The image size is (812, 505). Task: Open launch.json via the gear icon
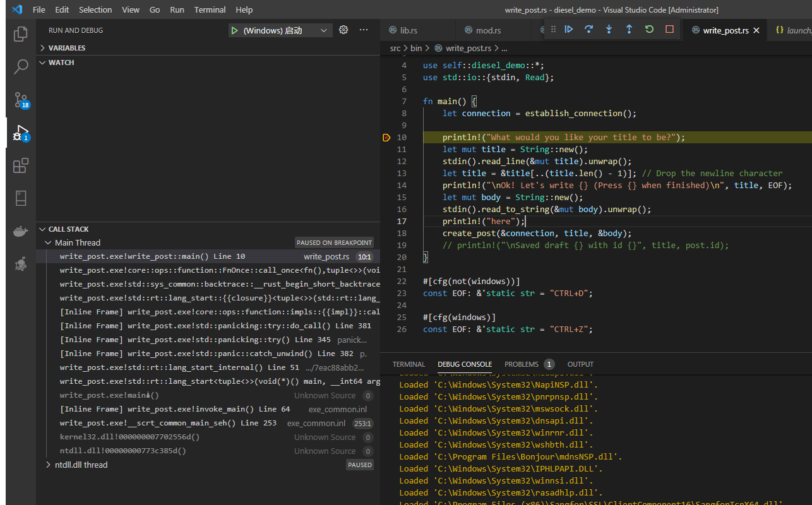tap(343, 30)
